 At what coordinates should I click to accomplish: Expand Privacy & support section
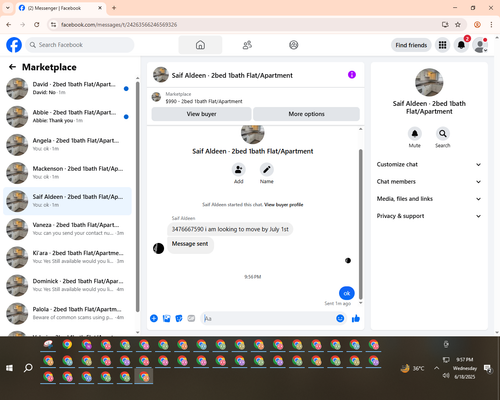click(x=429, y=216)
